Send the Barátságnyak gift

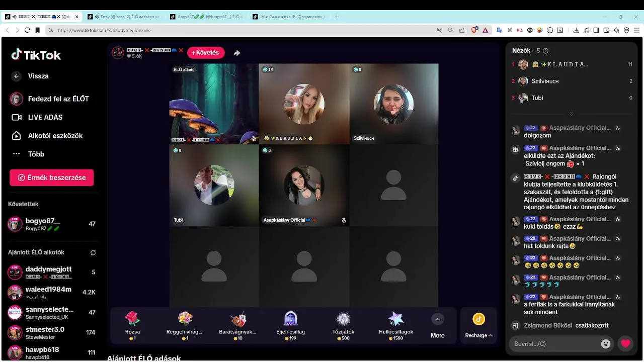(x=237, y=325)
